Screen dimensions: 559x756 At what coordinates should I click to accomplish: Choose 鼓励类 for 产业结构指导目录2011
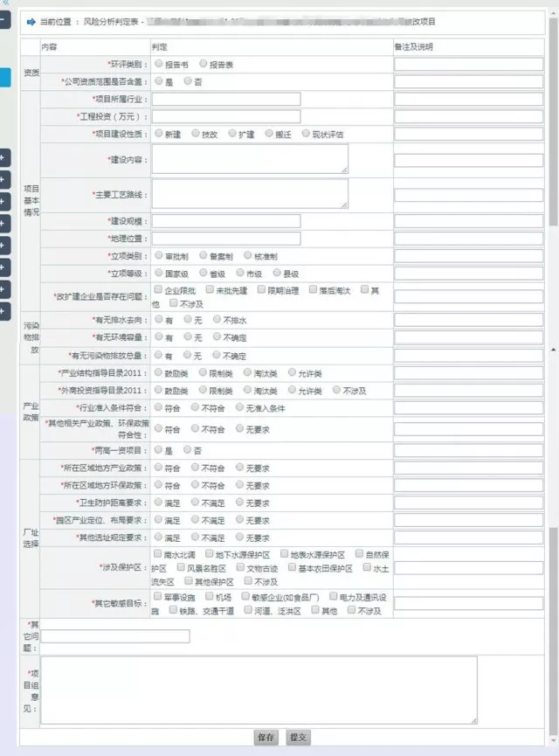pyautogui.click(x=158, y=372)
